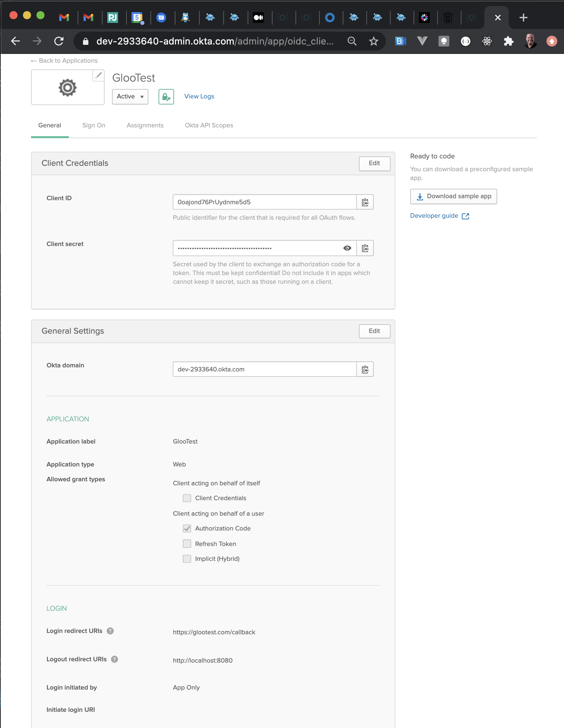The width and height of the screenshot is (564, 728).
Task: Copy the Client ID to clipboard
Action: [365, 202]
